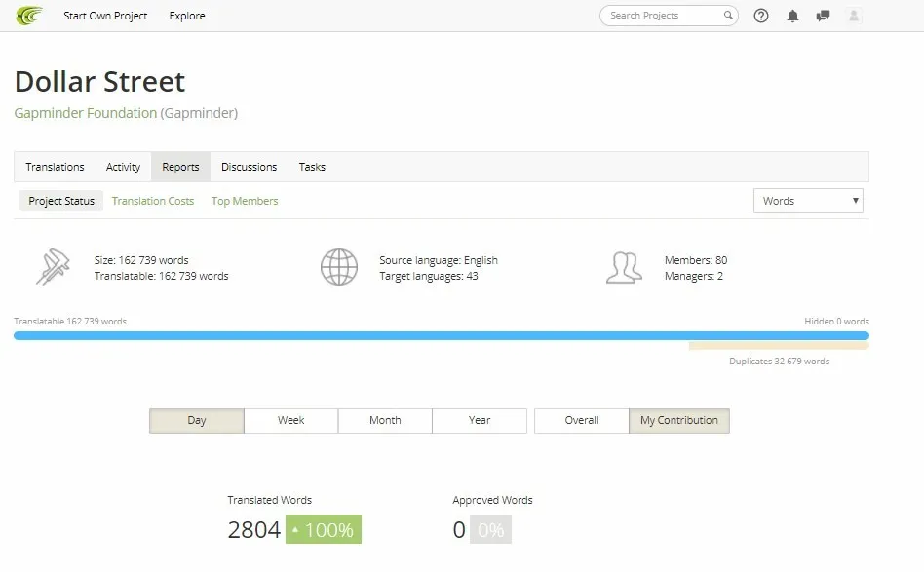Click the caliper size icon
Viewport: 924px width, 572px height.
pyautogui.click(x=53, y=267)
